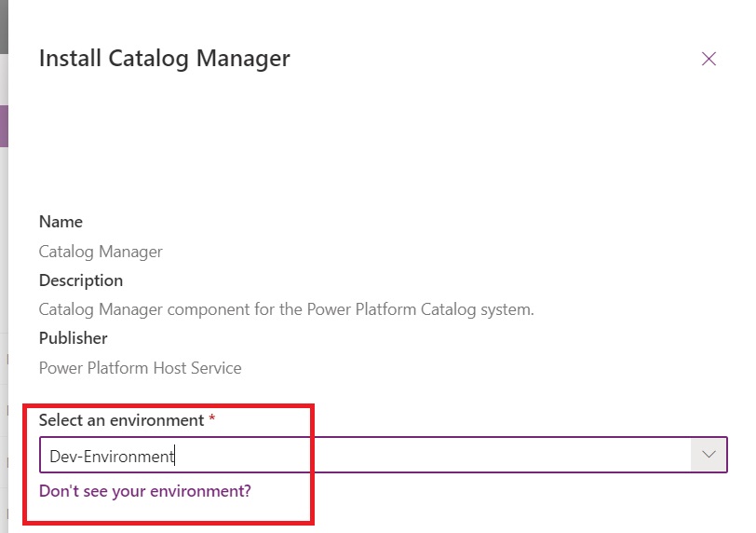
Task: Click the Publisher field label
Action: tap(73, 338)
